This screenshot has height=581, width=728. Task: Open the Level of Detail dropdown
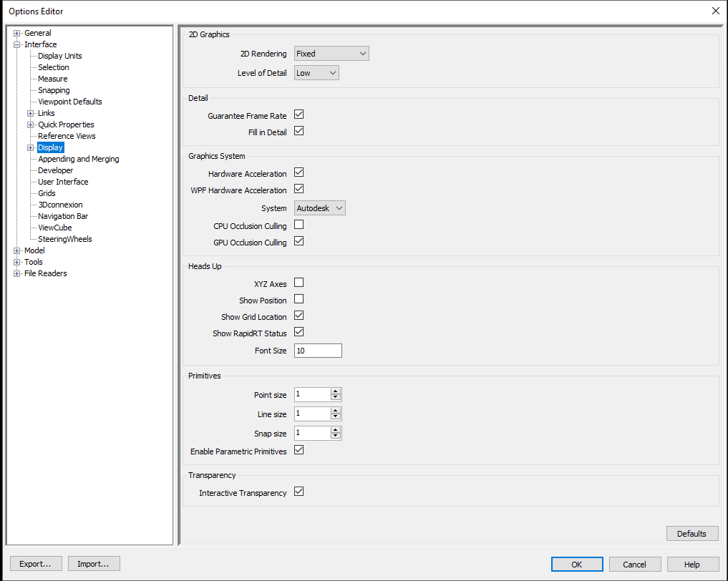point(316,72)
